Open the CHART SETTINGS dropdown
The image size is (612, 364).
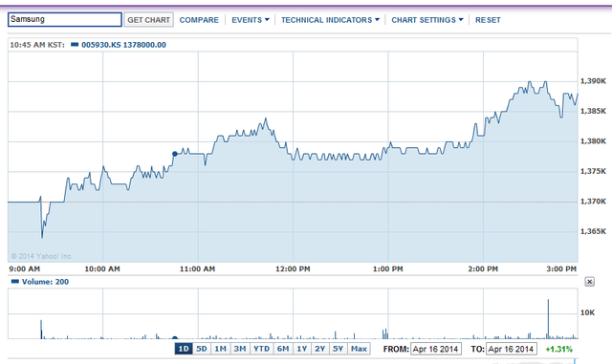[427, 20]
